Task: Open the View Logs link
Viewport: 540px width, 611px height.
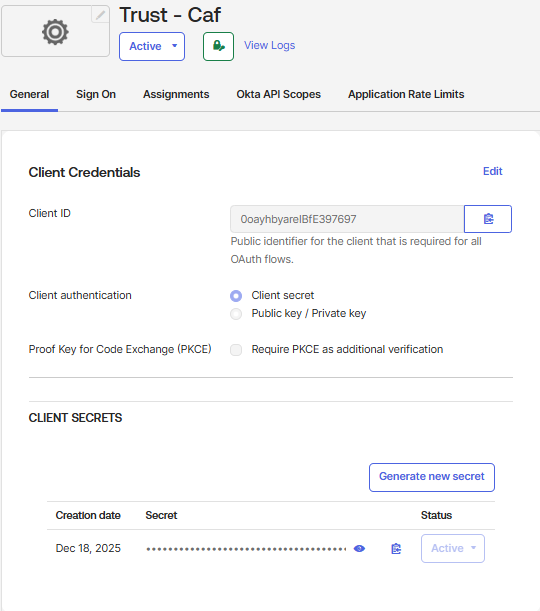Action: (x=270, y=45)
